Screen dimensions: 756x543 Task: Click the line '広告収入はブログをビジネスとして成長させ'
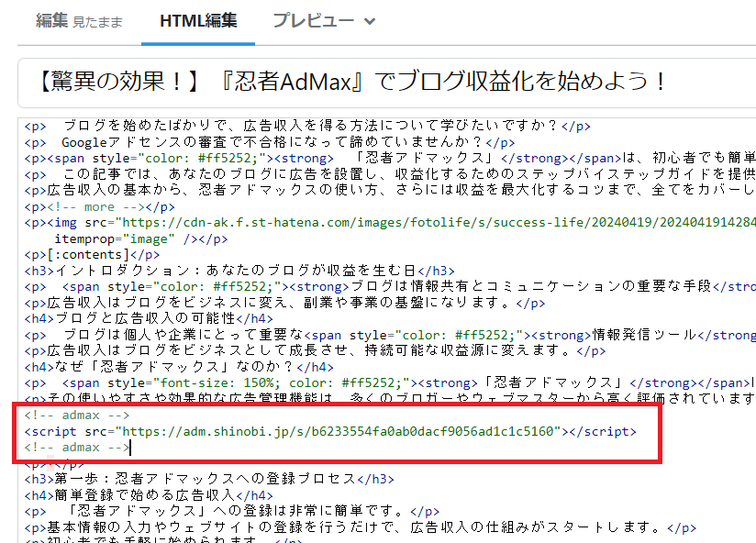click(x=315, y=350)
